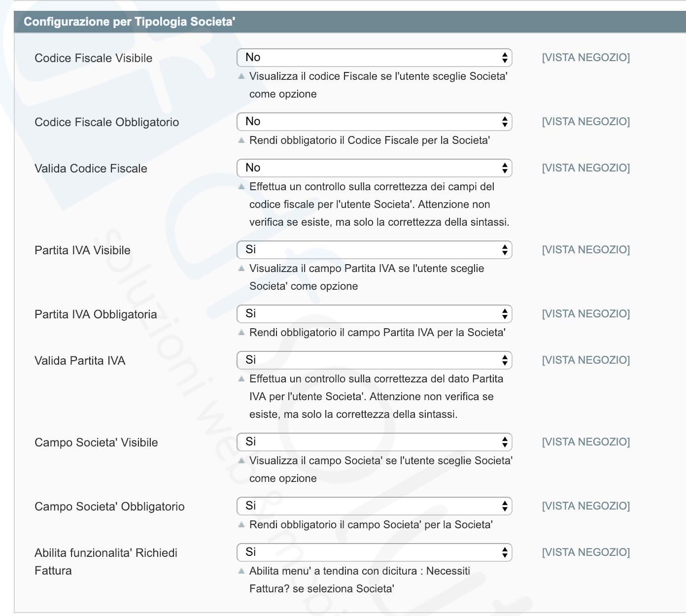
Task: Open the Abilita funzionalita' Richiedi Fattura dropdown
Action: tap(375, 552)
